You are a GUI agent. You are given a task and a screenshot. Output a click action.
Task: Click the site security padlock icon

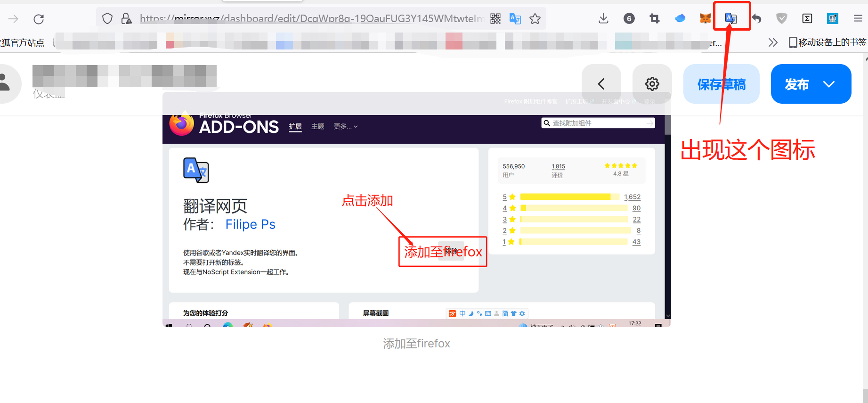tap(126, 19)
